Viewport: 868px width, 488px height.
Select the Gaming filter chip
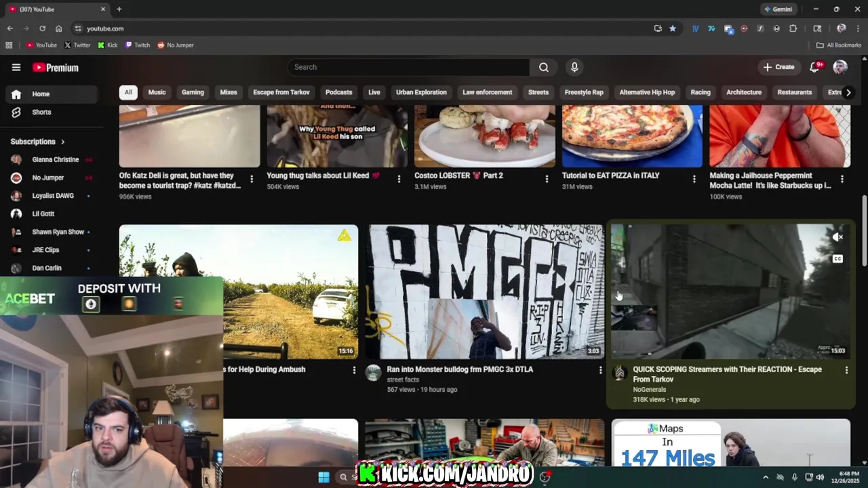pos(193,92)
